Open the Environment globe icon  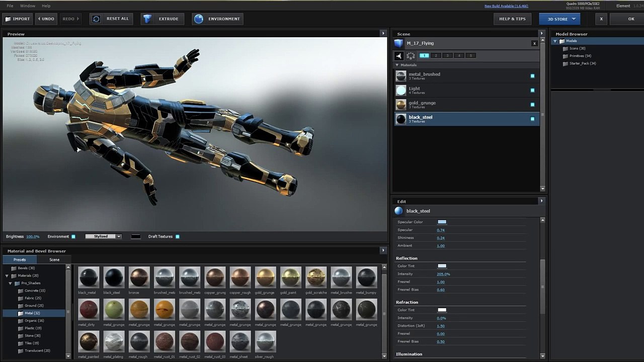click(199, 19)
